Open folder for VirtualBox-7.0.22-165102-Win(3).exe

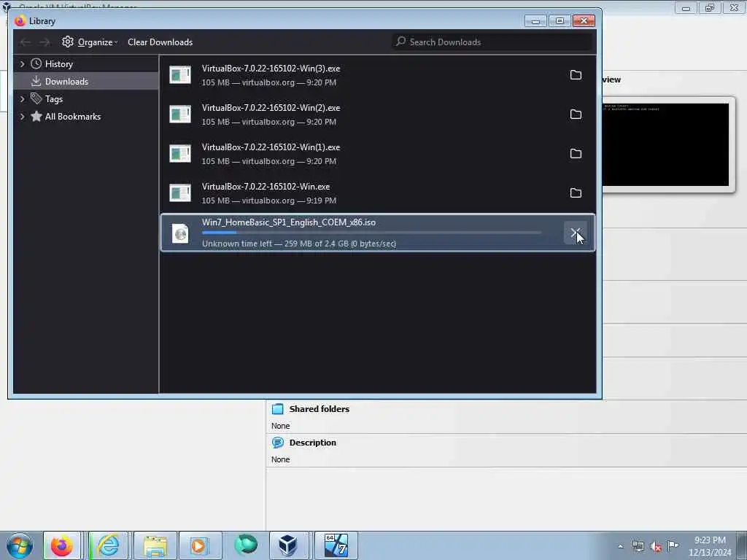pos(576,75)
